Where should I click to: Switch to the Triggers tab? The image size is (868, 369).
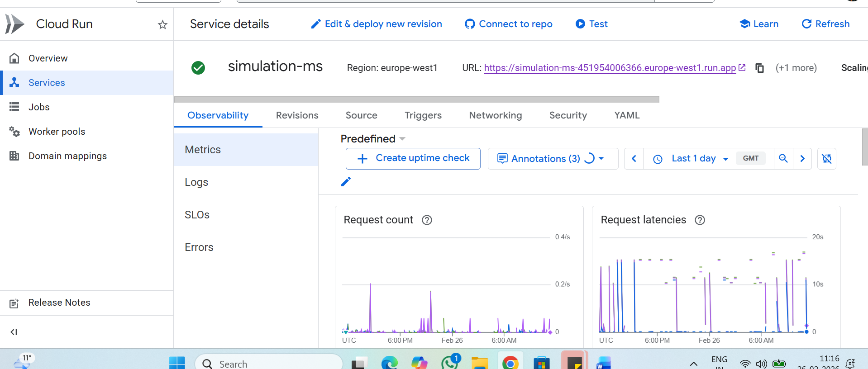[423, 115]
